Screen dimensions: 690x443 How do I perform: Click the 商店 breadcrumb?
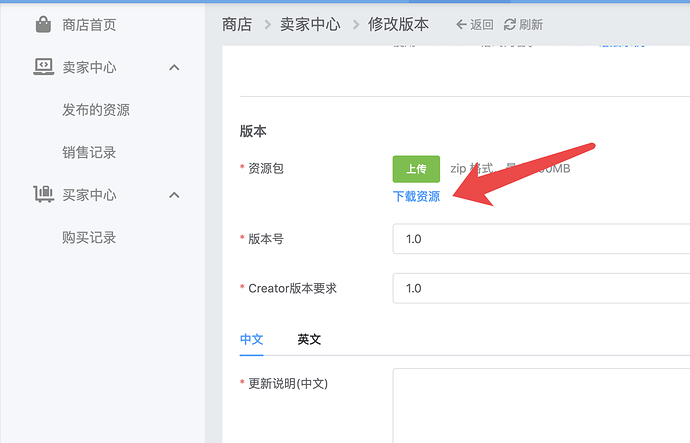point(237,24)
